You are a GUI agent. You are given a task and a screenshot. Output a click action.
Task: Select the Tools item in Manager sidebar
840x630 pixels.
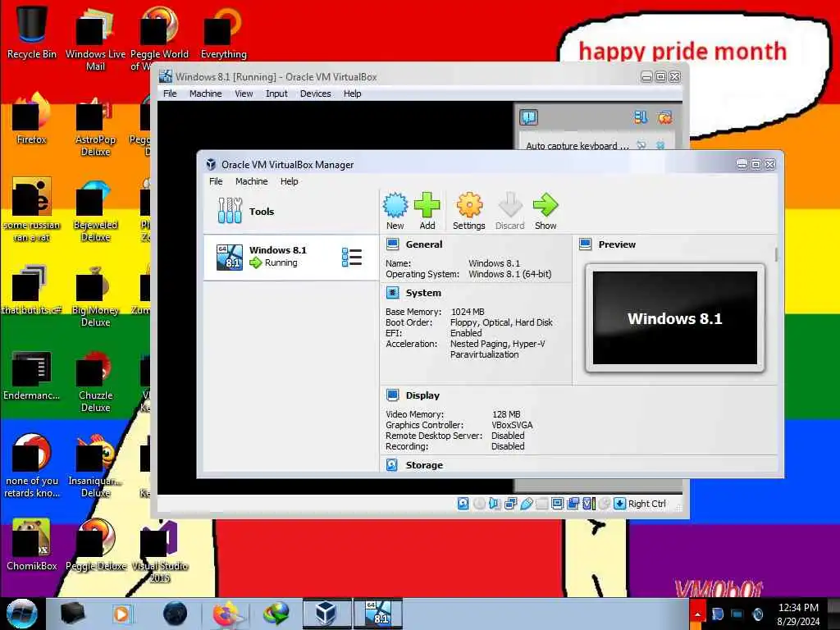[x=291, y=211]
